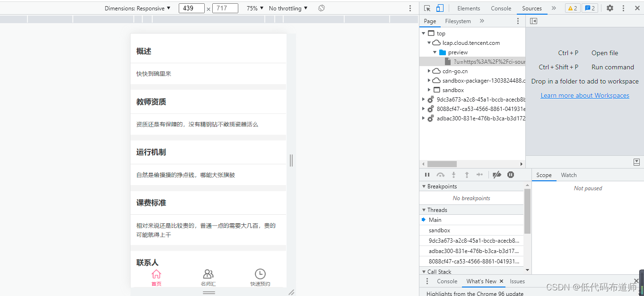This screenshot has width=644, height=296.
Task: Expand the adbac300 worker tree node
Action: coord(424,118)
